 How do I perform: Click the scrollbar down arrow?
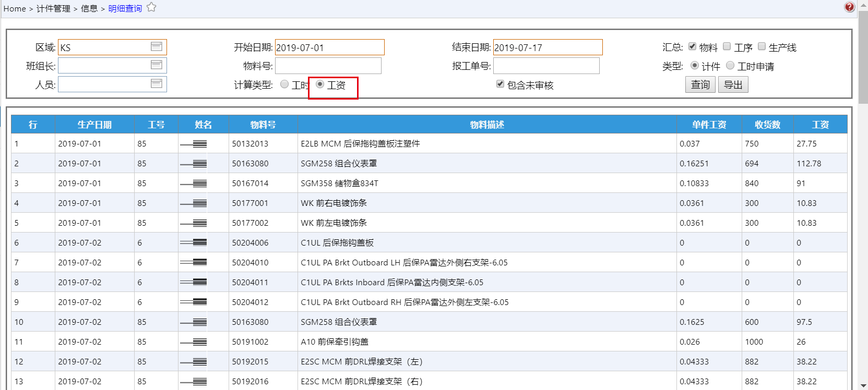click(x=863, y=385)
